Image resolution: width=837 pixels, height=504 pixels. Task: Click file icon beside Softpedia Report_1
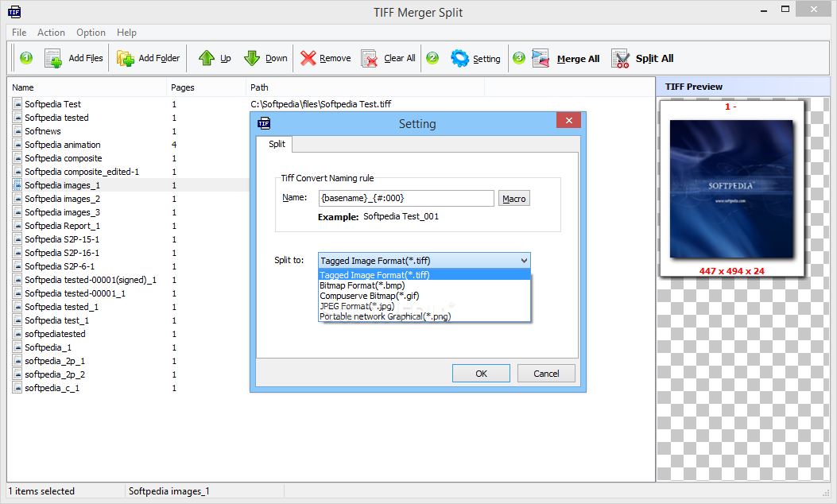click(x=17, y=225)
